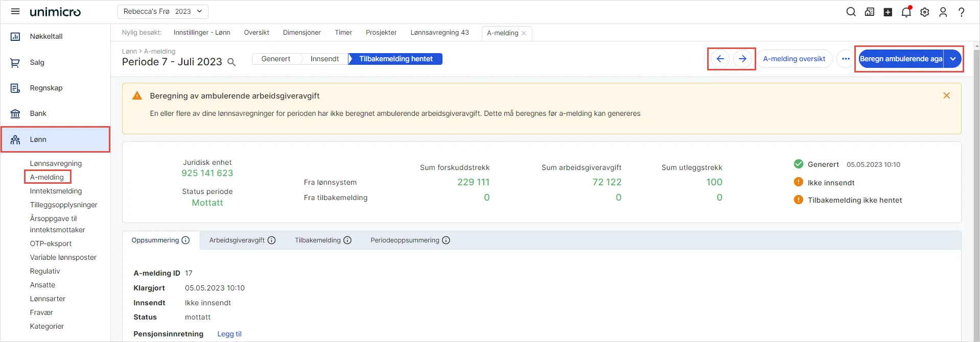Switch to the Arbeidsgiveravgift tab

click(242, 240)
